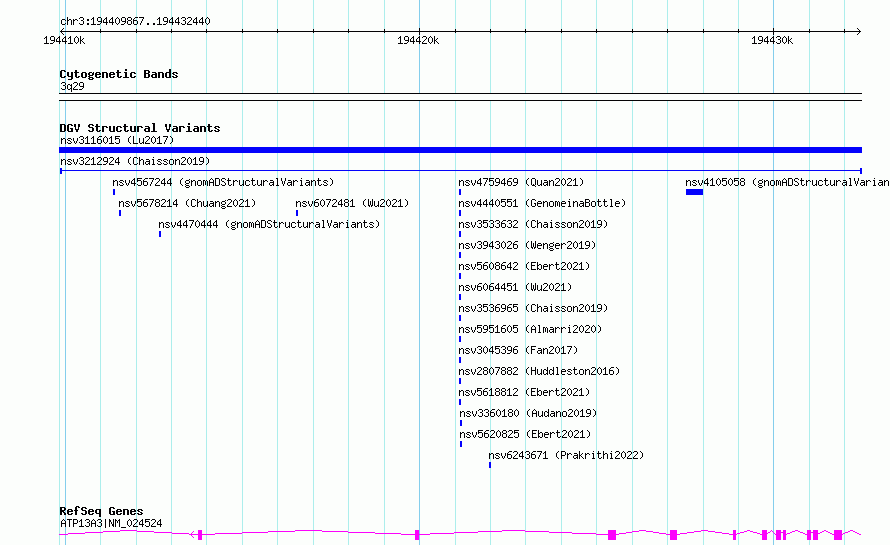890x545 pixels.
Task: Click the Cytogenetic Bands track title
Action: 119,74
